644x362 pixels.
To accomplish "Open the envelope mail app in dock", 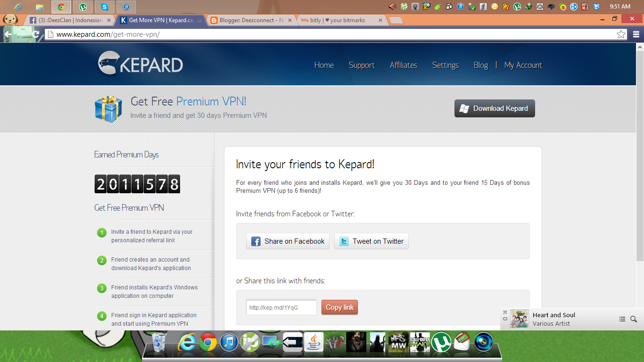I will pyautogui.click(x=462, y=342).
